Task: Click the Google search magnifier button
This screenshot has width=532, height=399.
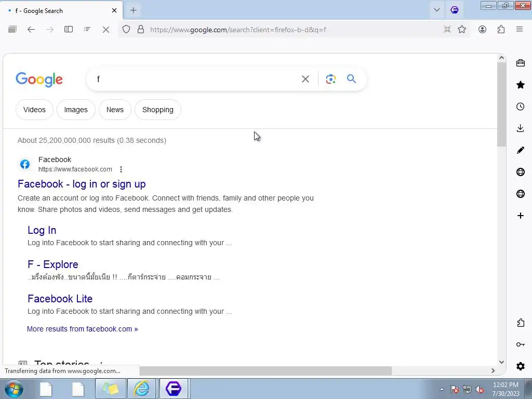Action: point(352,79)
